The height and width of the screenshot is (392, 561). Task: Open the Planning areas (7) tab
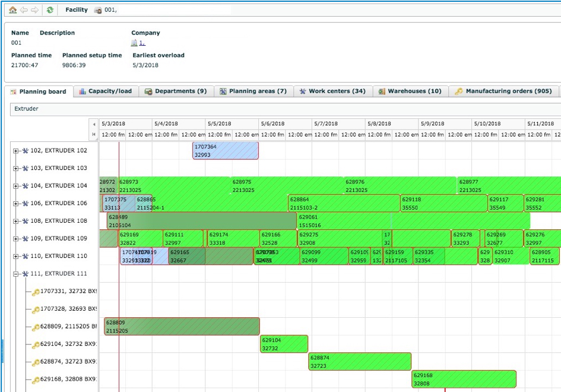click(253, 91)
